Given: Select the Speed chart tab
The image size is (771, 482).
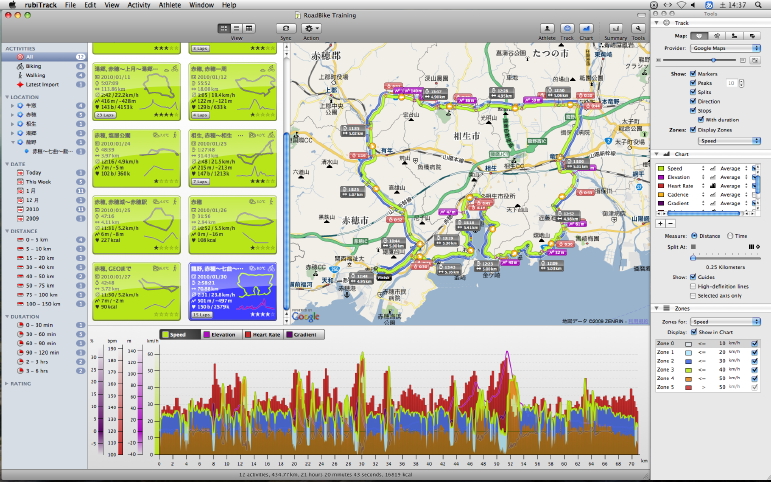Looking at the screenshot, I should pyautogui.click(x=180, y=335).
